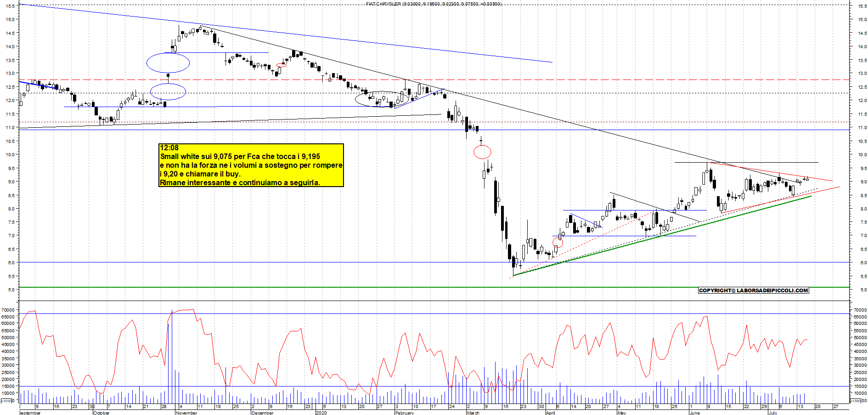Click the 'July' month label
868x415 pixels.
pos(773,413)
